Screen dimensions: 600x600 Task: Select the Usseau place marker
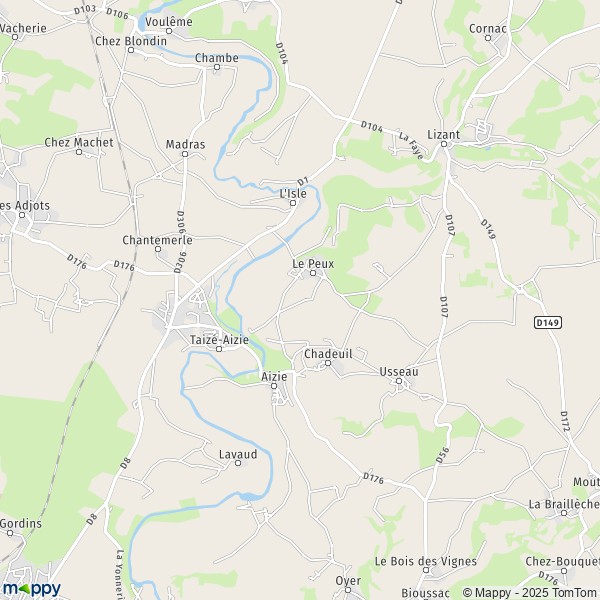point(399,381)
